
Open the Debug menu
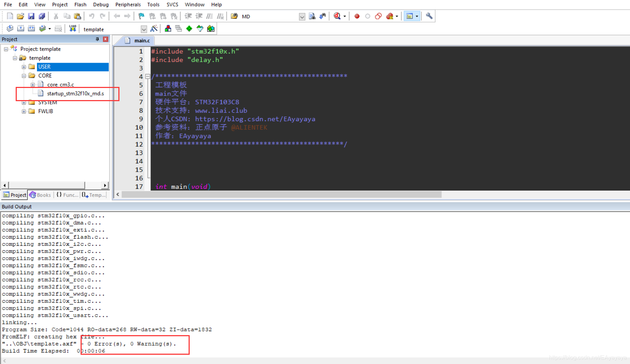(101, 5)
